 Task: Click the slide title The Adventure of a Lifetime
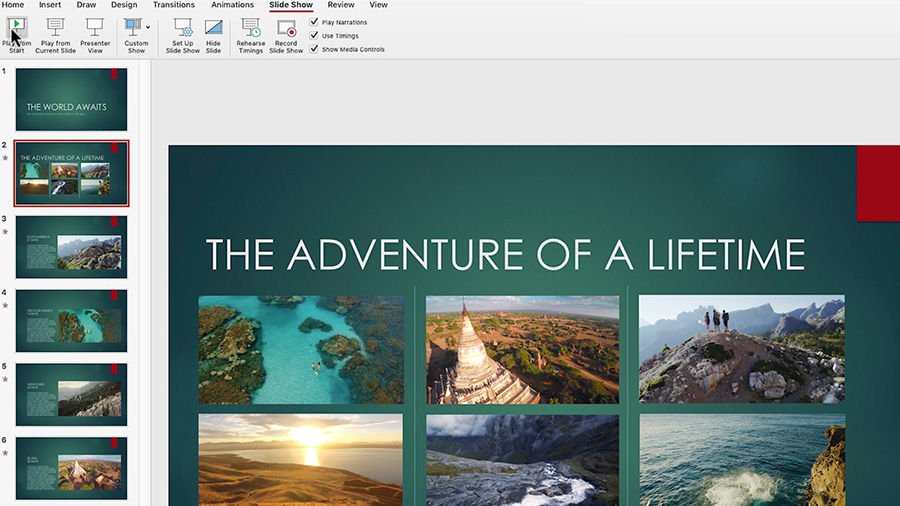click(x=505, y=255)
